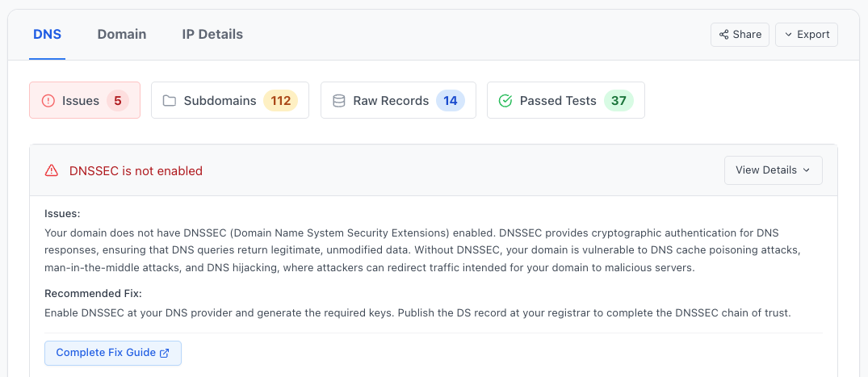Viewport: 868px width, 377px height.
Task: Select the Issues filter card
Action: click(x=85, y=100)
